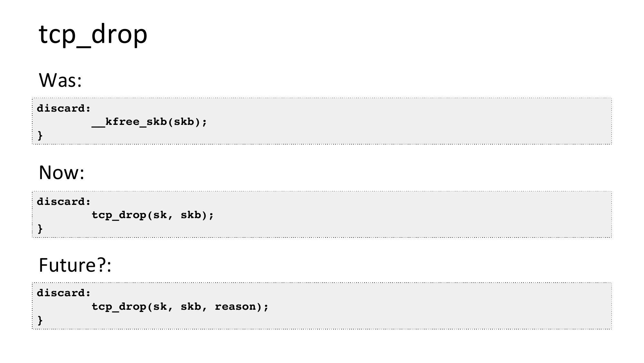
Task: Click the "skb" argument in the Future block
Action: point(191,307)
